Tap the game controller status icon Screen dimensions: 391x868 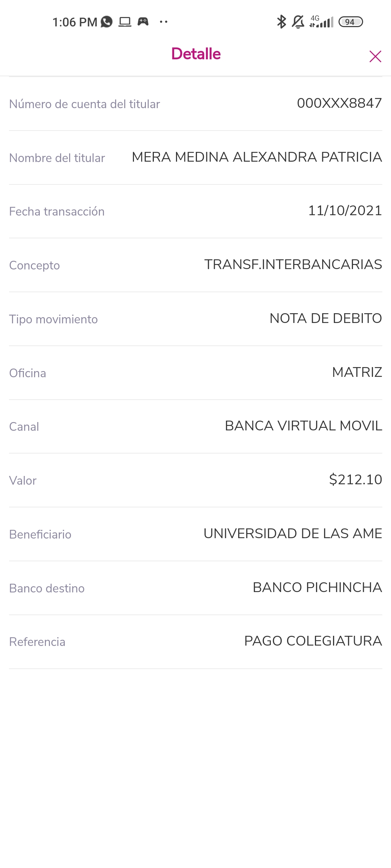143,22
